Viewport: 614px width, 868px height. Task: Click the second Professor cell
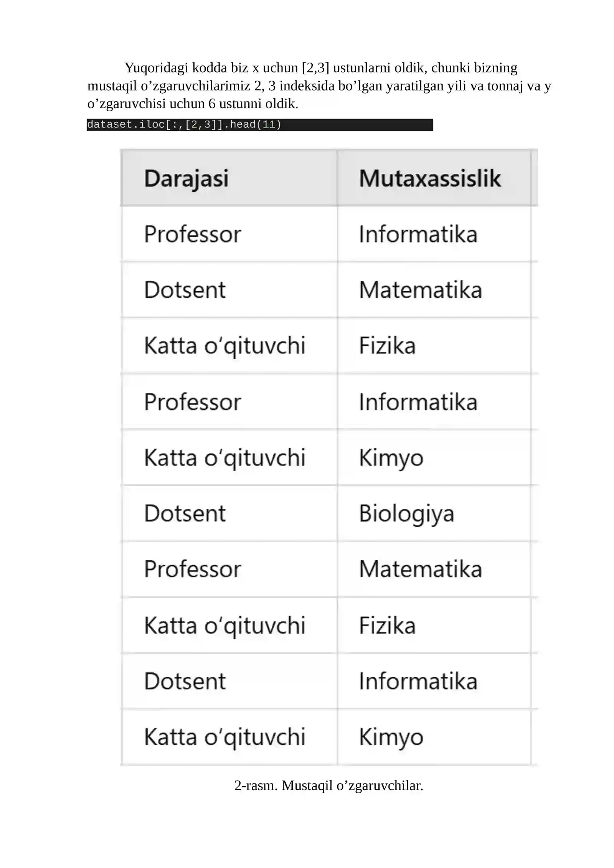tap(229, 402)
